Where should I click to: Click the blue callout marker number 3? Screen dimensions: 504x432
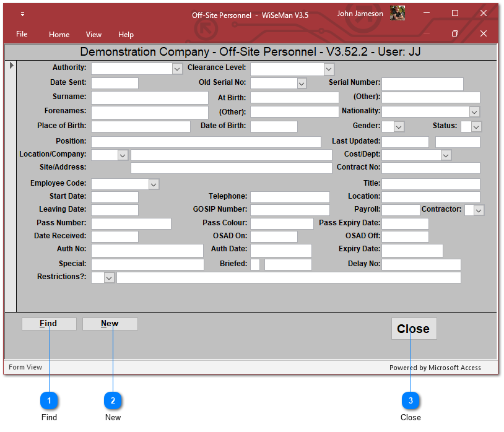click(x=410, y=400)
